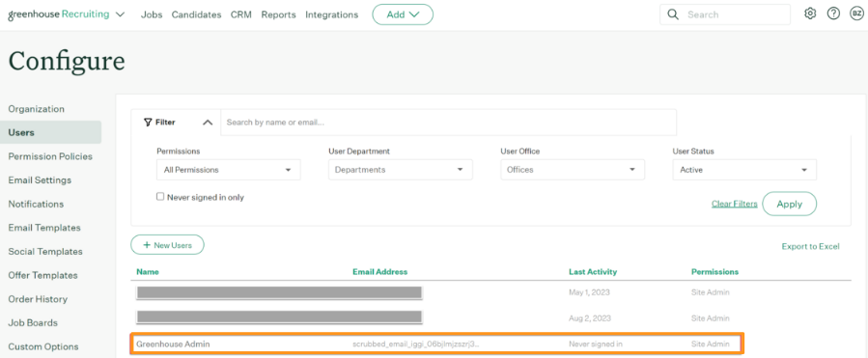
Task: Open Email Settings in the sidebar
Action: tap(40, 179)
